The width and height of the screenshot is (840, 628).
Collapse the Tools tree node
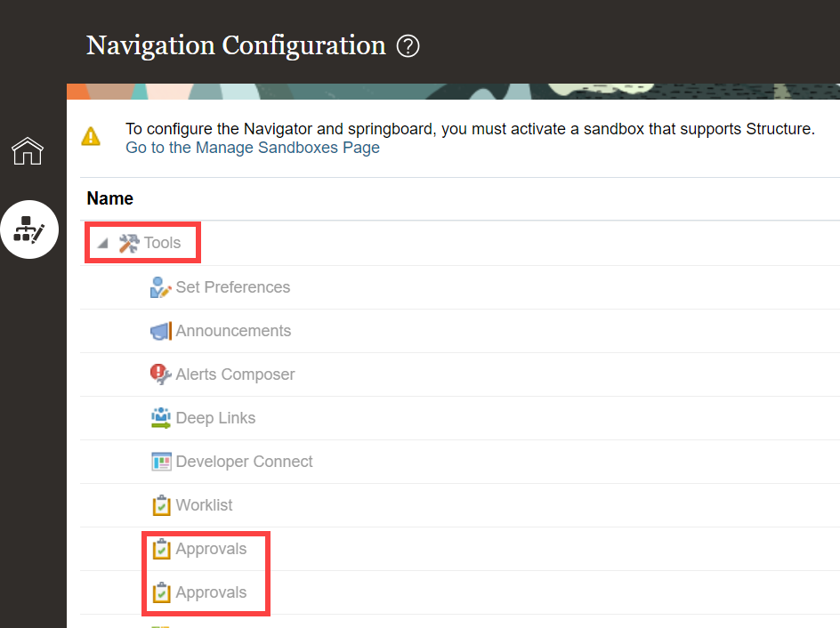tap(101, 242)
